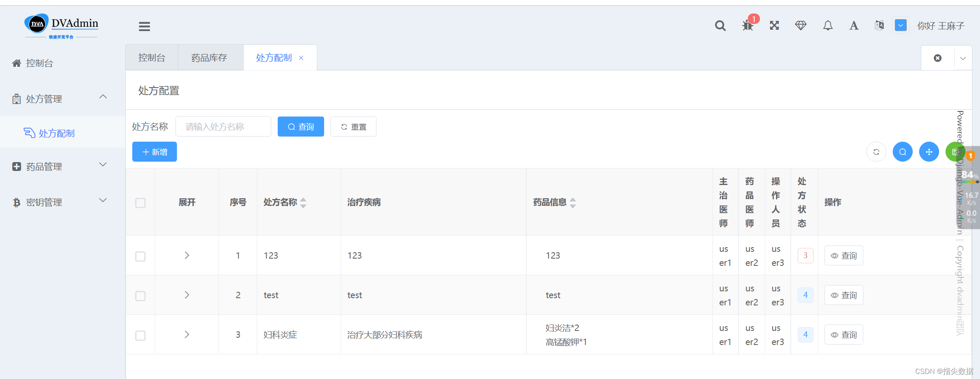Close the 处方配制 tab via its X
The width and height of the screenshot is (980, 379).
coord(301,58)
